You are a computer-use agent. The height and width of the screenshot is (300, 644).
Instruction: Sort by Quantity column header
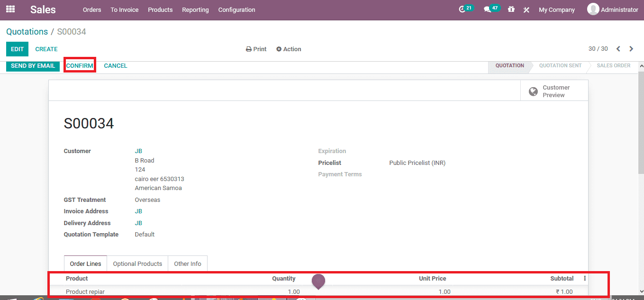(x=284, y=279)
